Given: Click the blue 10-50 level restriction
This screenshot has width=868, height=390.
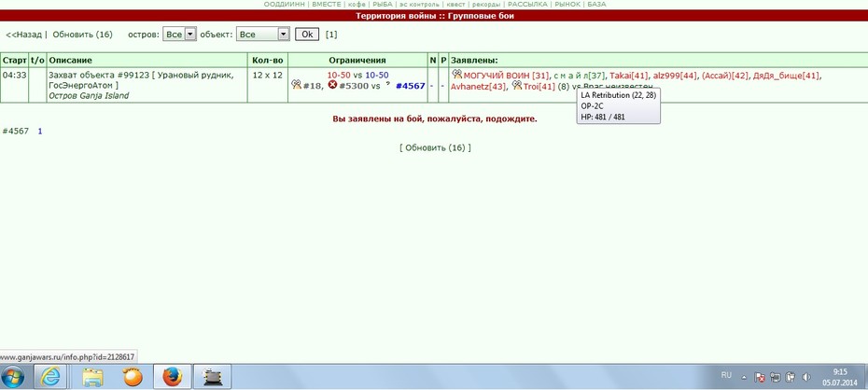Looking at the screenshot, I should coord(376,76).
